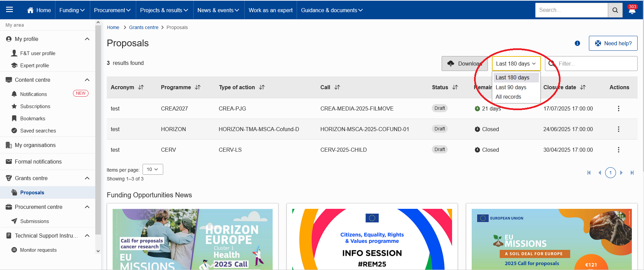Select All records option

pos(516,97)
